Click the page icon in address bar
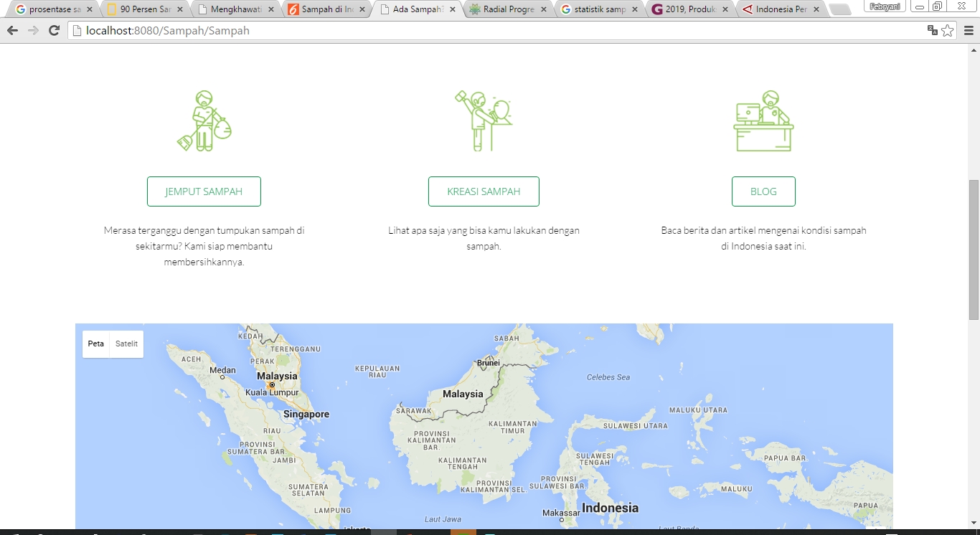This screenshot has width=980, height=535. pyautogui.click(x=77, y=31)
